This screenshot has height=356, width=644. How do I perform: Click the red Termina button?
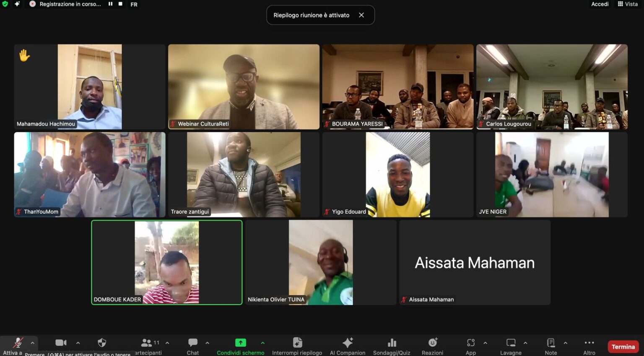[623, 347]
